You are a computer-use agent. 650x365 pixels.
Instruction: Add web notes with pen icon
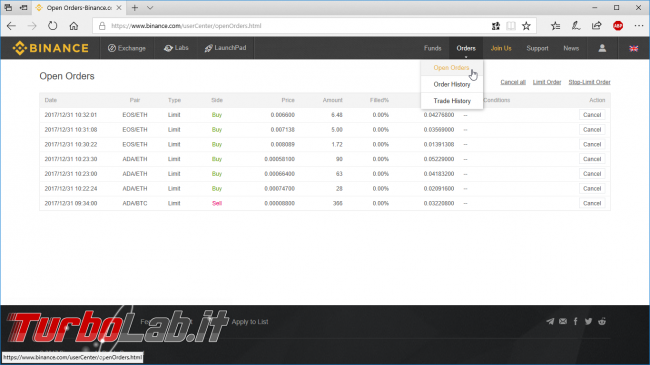tap(576, 26)
